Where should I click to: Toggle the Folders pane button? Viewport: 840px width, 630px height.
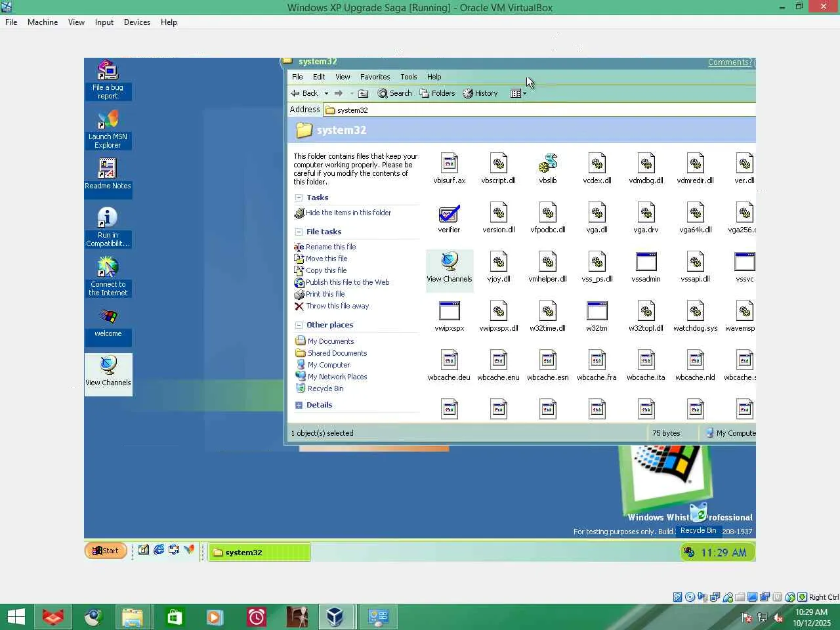pyautogui.click(x=437, y=93)
